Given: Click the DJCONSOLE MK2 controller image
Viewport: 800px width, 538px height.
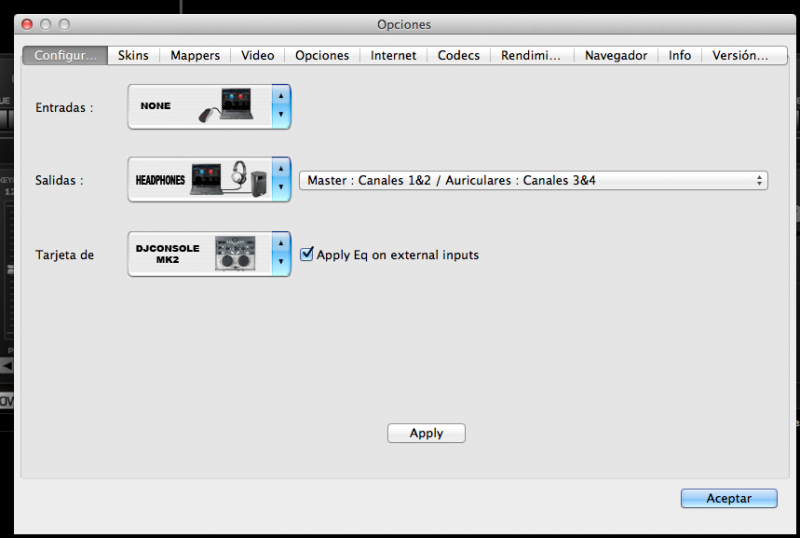Looking at the screenshot, I should (x=235, y=253).
